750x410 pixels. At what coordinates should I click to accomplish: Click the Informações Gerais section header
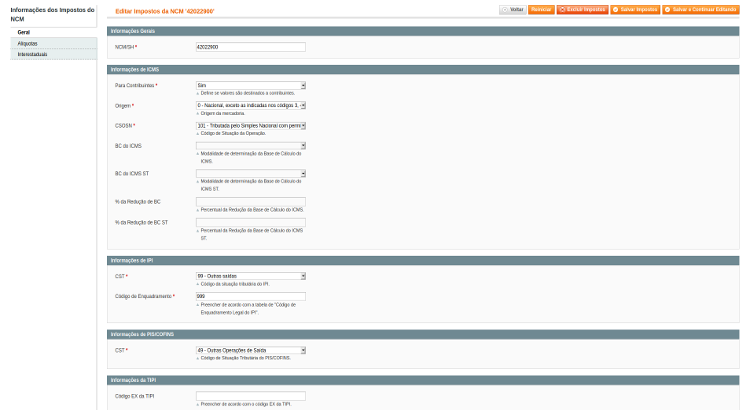423,31
